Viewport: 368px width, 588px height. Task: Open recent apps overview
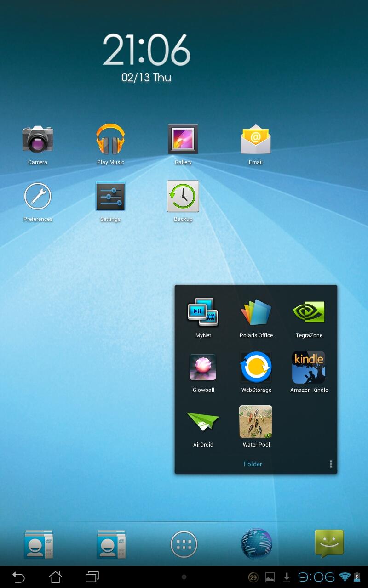pyautogui.click(x=92, y=577)
